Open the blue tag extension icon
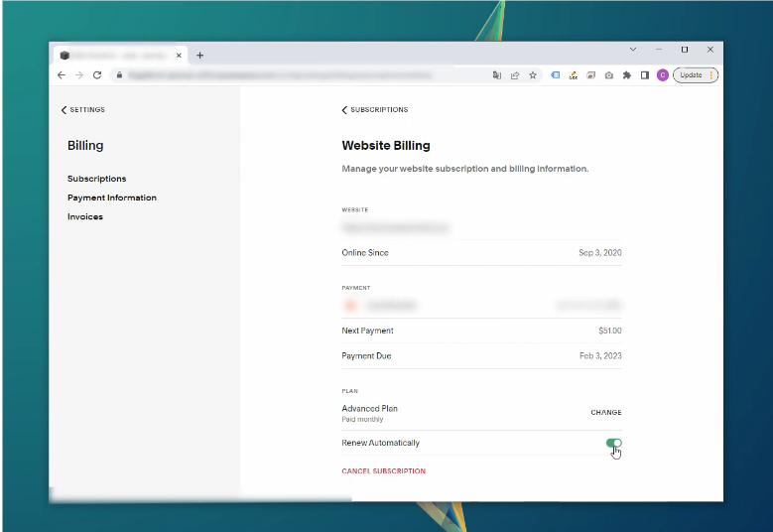The width and height of the screenshot is (773, 532). pos(555,75)
